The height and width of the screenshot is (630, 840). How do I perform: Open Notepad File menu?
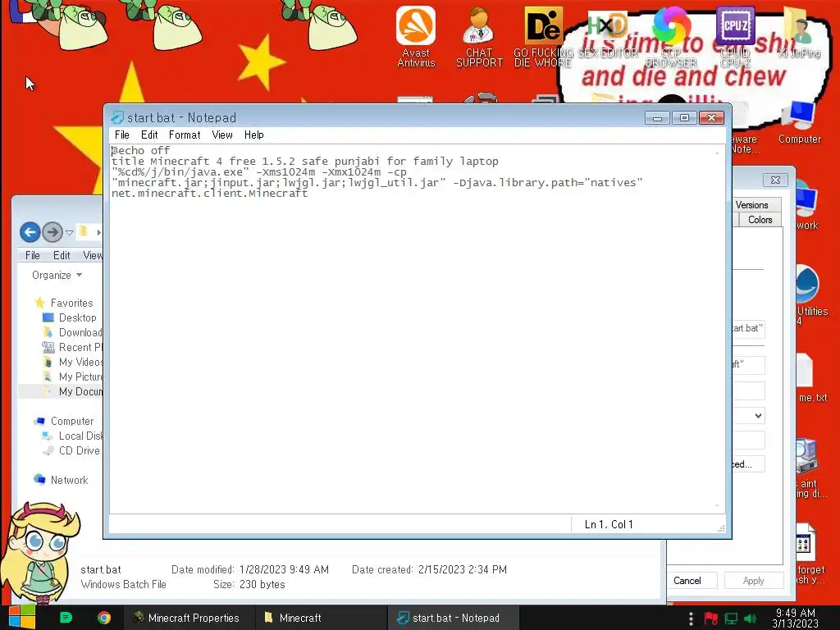coord(121,135)
